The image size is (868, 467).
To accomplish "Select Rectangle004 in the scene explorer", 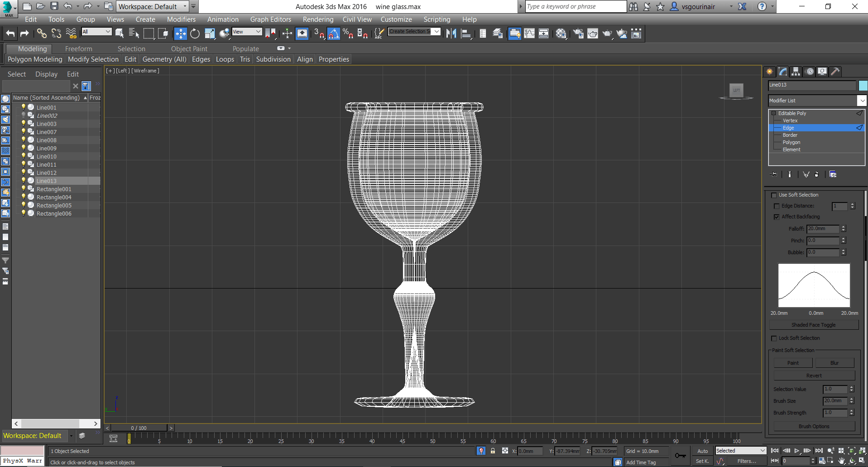I will pyautogui.click(x=54, y=197).
